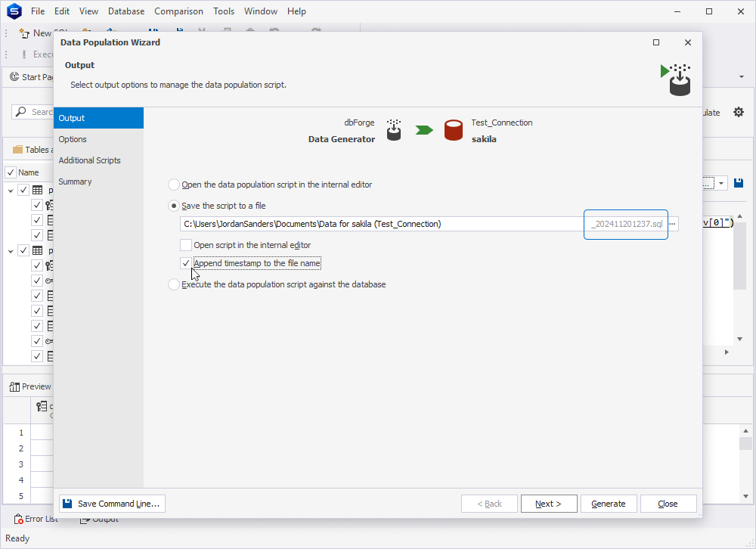
Task: Open the Help menu
Action: click(296, 11)
